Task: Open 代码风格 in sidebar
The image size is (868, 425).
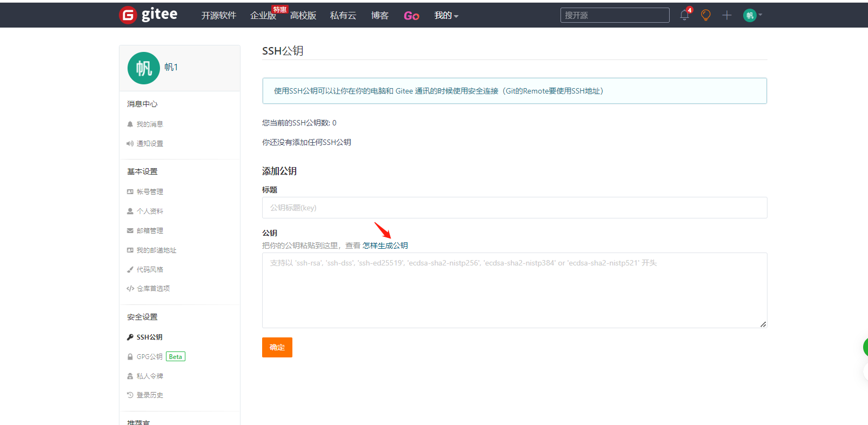Action: pos(150,270)
